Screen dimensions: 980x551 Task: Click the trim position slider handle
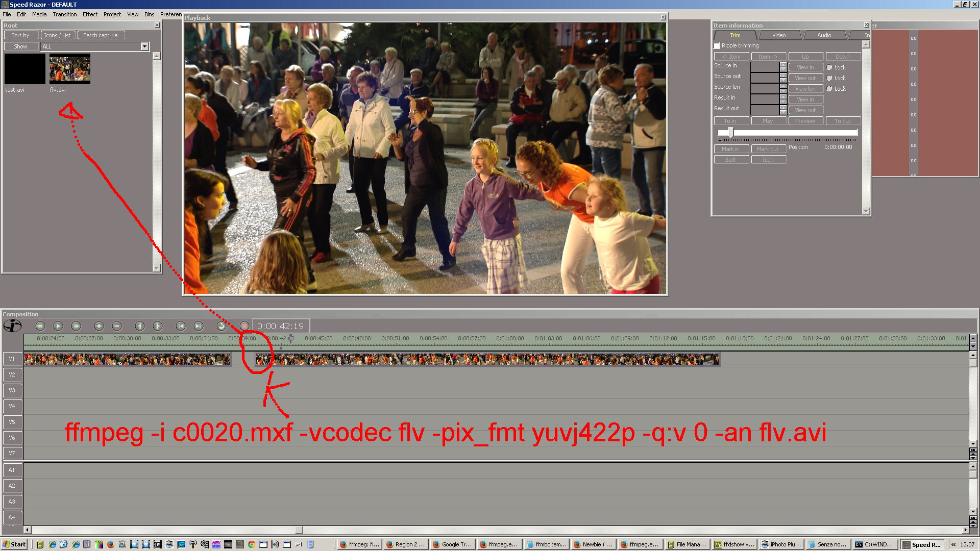click(731, 133)
